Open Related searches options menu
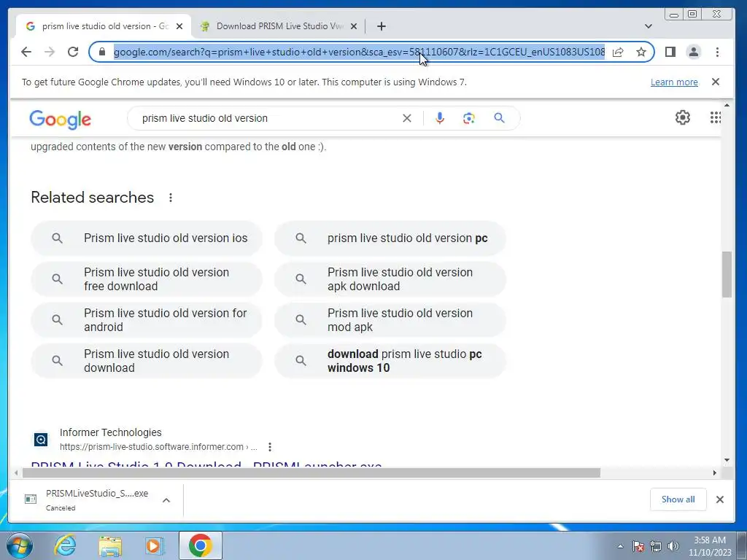The image size is (747, 560). pos(171,198)
